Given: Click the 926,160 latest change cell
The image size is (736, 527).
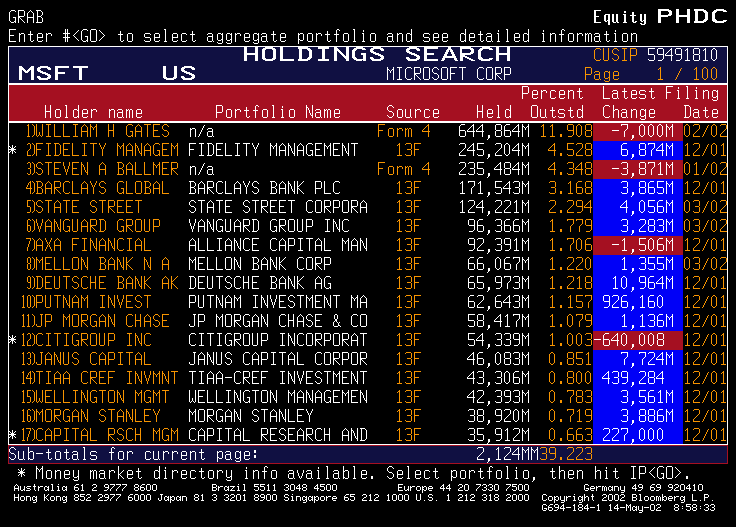Looking at the screenshot, I should pos(638,302).
